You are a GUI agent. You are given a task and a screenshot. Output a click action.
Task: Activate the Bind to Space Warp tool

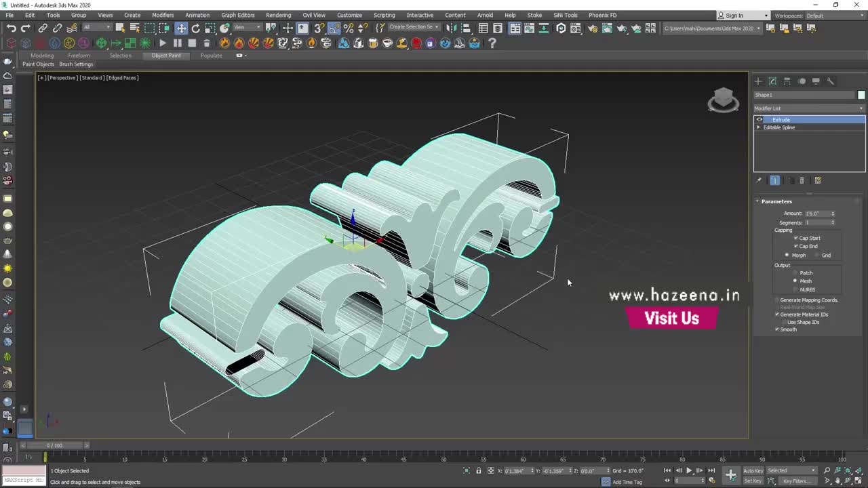point(71,28)
